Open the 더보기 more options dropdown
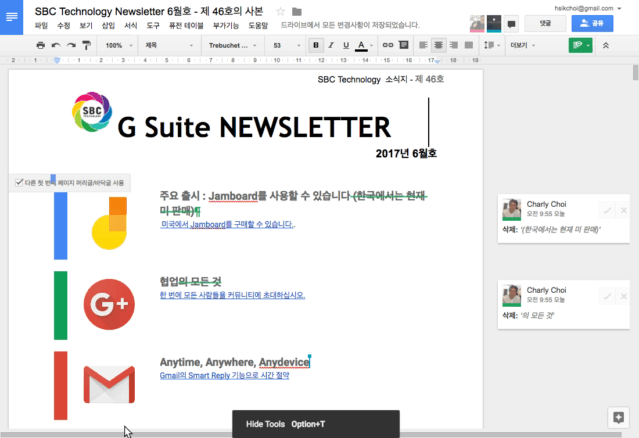Screen dimensions: 639x438 (522, 45)
